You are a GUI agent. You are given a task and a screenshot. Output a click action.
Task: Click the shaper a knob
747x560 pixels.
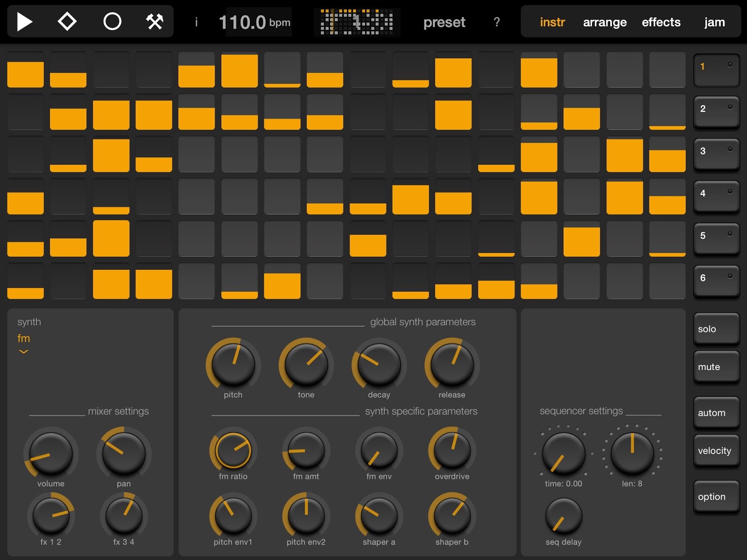coord(379,516)
